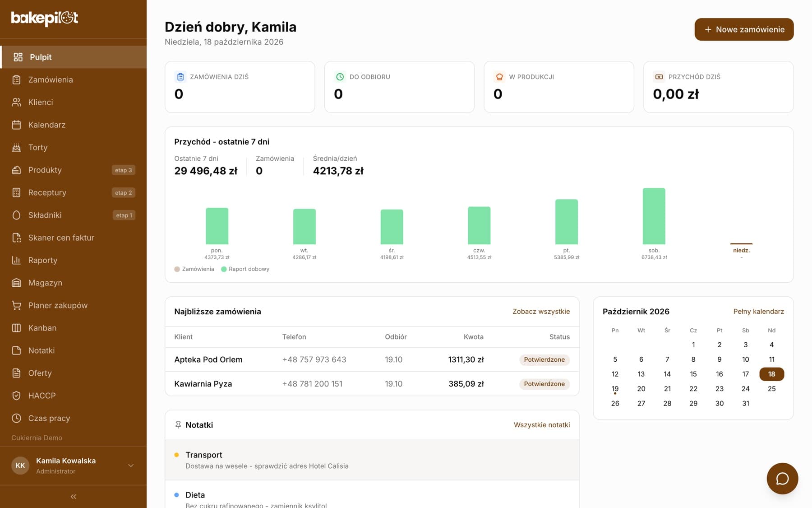
Task: Click the Klienci people icon
Action: (17, 102)
